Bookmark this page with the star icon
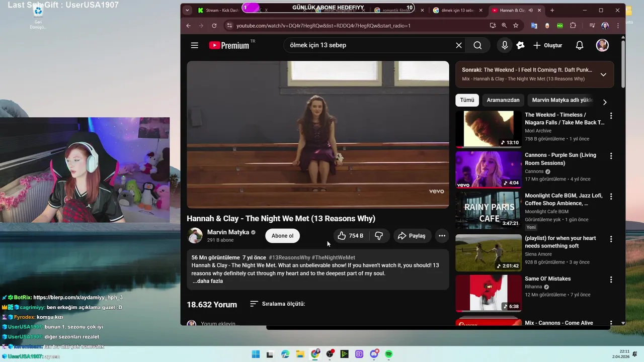This screenshot has width=644, height=362. 516,26
